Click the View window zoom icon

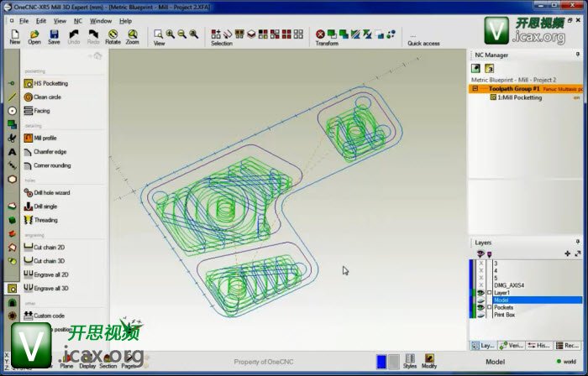tap(158, 34)
